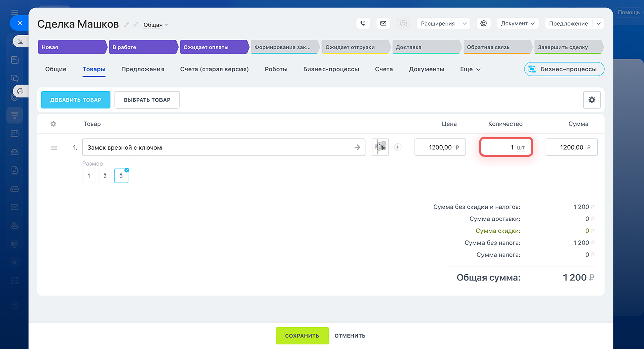Viewport: 644px width, 349px height.
Task: Open the Роботы tab
Action: pyautogui.click(x=276, y=69)
